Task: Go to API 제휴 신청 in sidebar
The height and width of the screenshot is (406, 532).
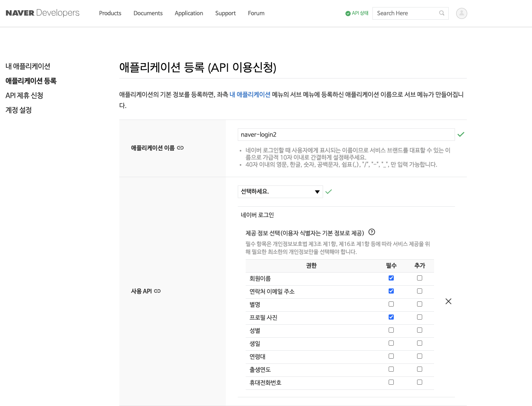Action: click(x=24, y=95)
